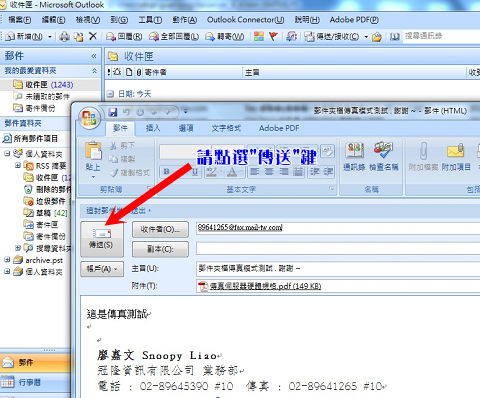This screenshot has height=398, width=480.
Task: Click the 附加項目 attach item icon
Action: pyautogui.click(x=456, y=151)
